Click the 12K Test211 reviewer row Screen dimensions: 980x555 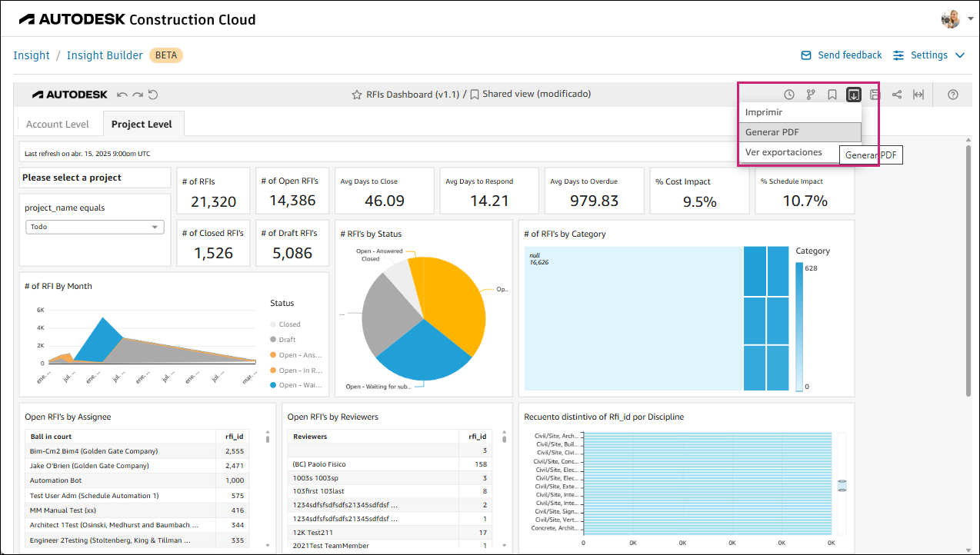click(x=390, y=532)
